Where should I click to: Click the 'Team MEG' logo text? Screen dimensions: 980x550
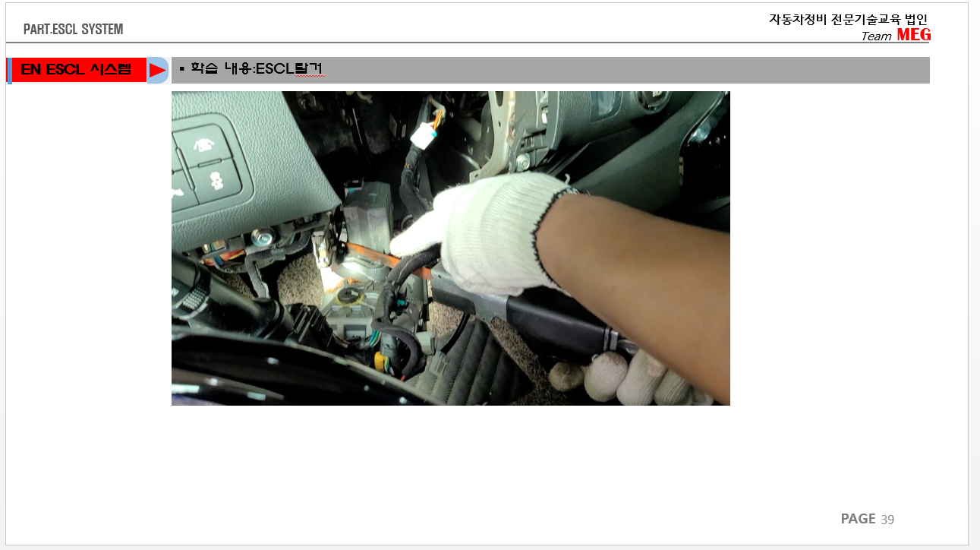click(x=896, y=35)
